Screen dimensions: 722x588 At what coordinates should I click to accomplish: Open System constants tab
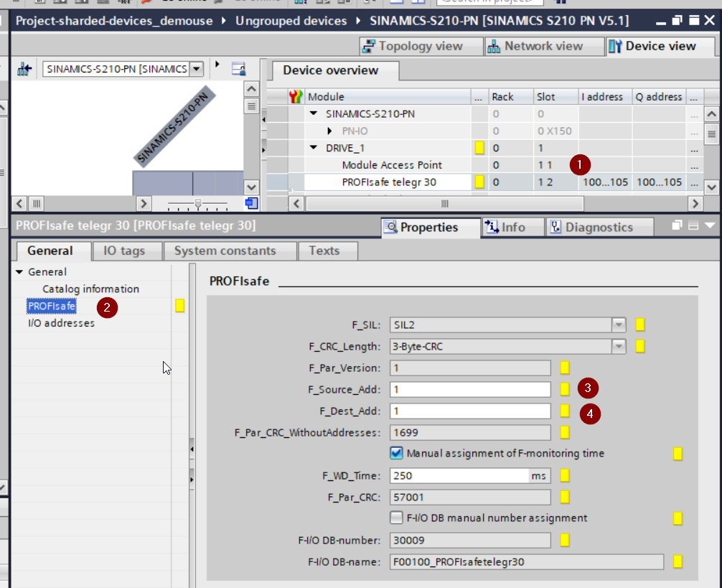tap(230, 251)
